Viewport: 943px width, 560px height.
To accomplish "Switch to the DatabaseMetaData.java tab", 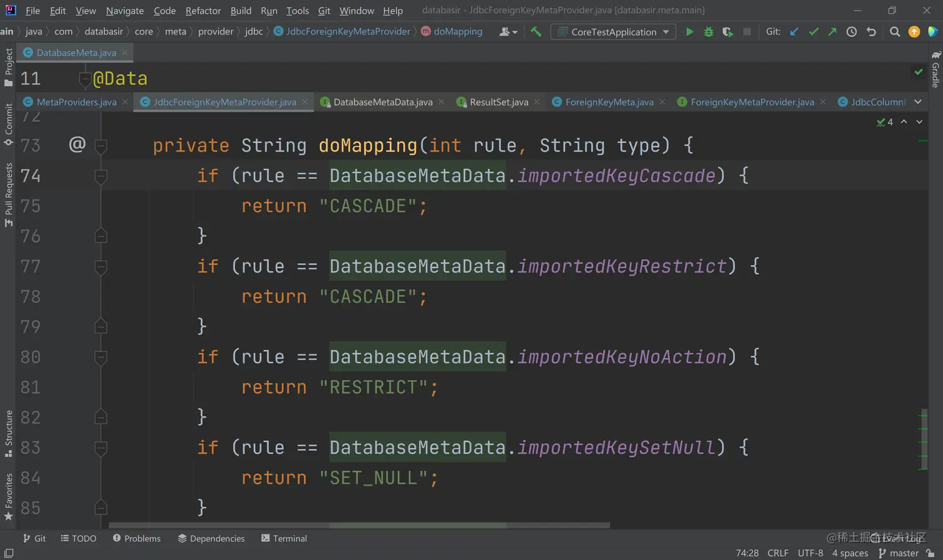I will 383,102.
